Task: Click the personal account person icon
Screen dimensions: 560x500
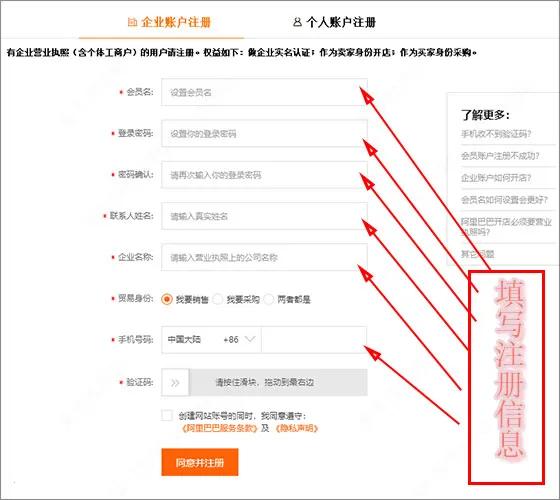Action: [297, 22]
